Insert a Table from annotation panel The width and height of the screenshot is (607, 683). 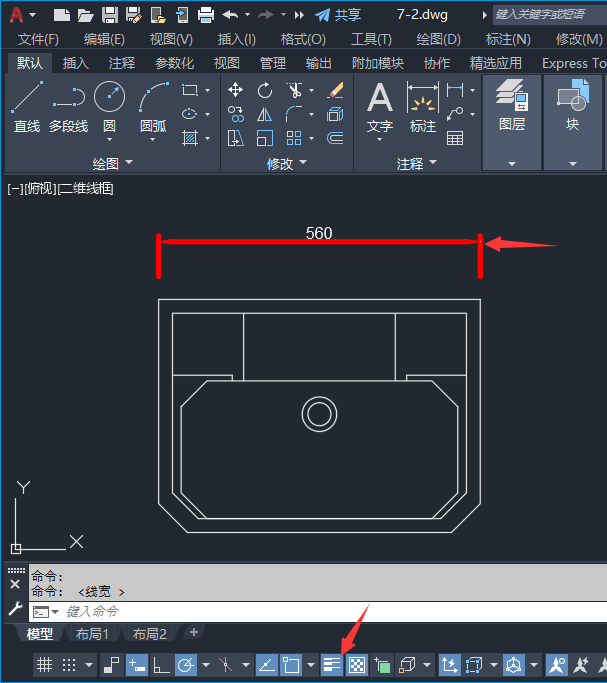click(x=455, y=139)
